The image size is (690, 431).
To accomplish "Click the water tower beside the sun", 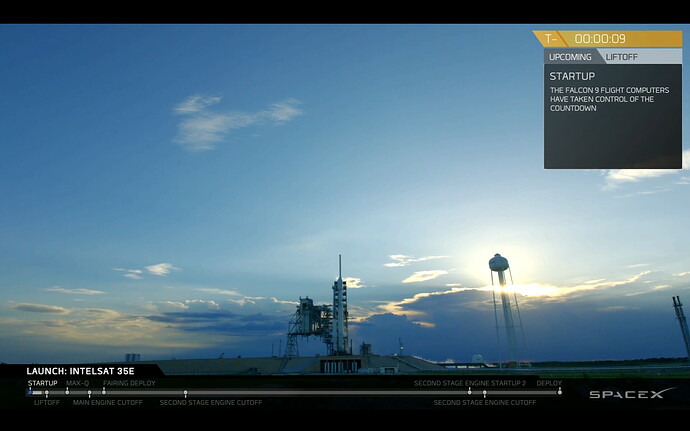I will [x=499, y=266].
